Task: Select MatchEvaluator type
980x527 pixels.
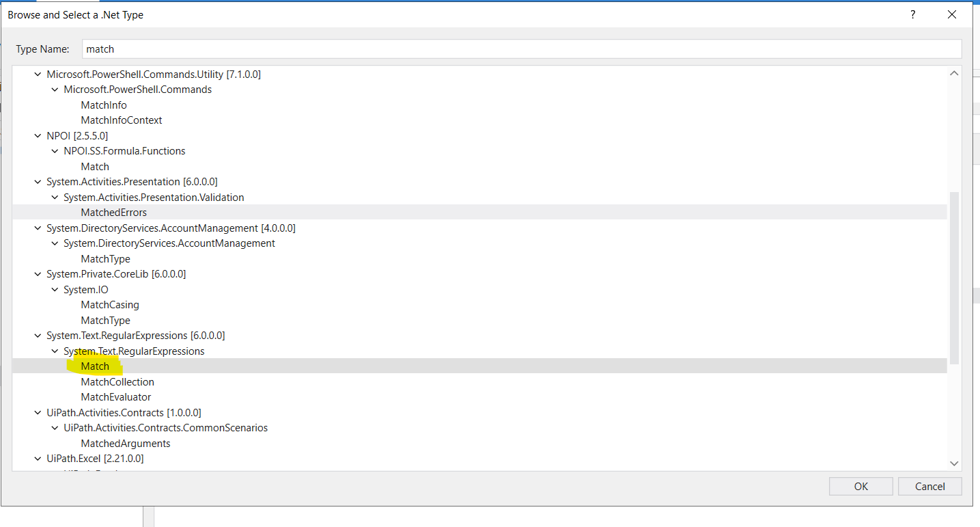Action: (115, 396)
